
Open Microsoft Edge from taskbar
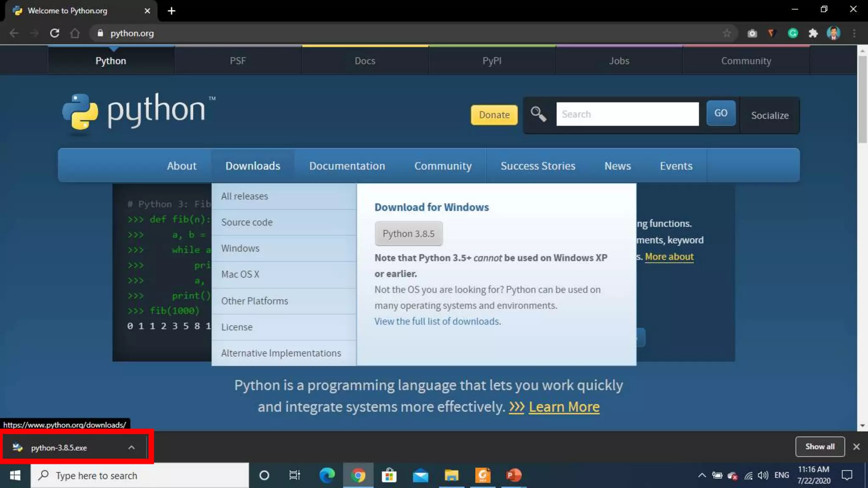coord(327,475)
